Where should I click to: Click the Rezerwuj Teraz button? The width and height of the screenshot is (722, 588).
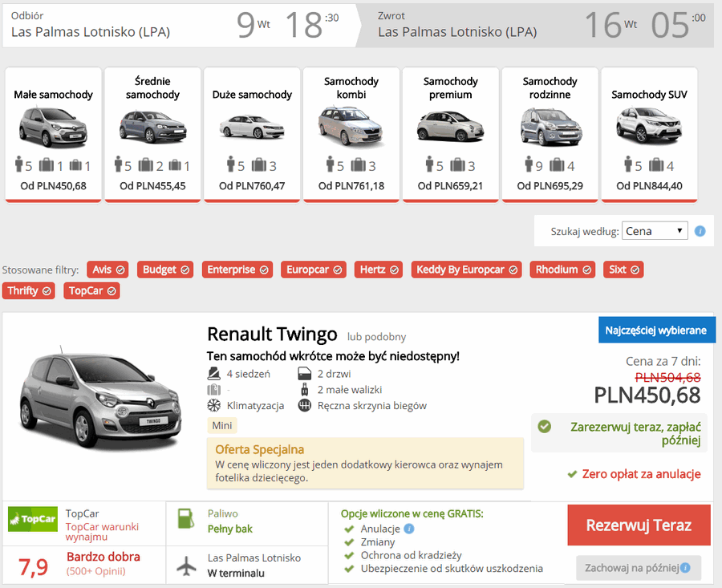639,525
